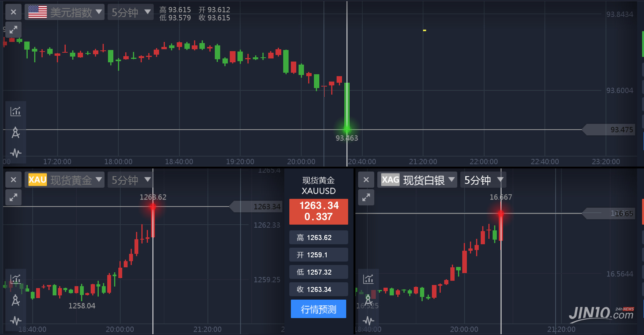Click the 93.475 price tag on Dollar Index axis
Viewport: 644px width, 335px height.
coord(609,130)
